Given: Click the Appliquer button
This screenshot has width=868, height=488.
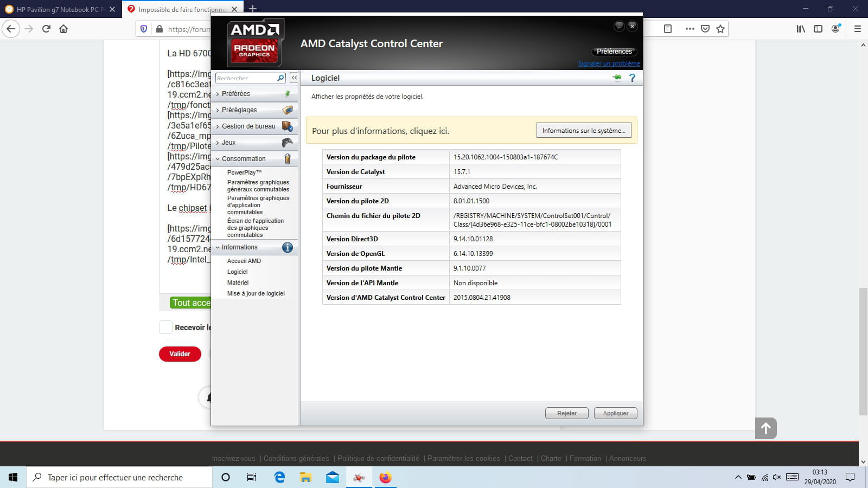Looking at the screenshot, I should click(x=616, y=413).
